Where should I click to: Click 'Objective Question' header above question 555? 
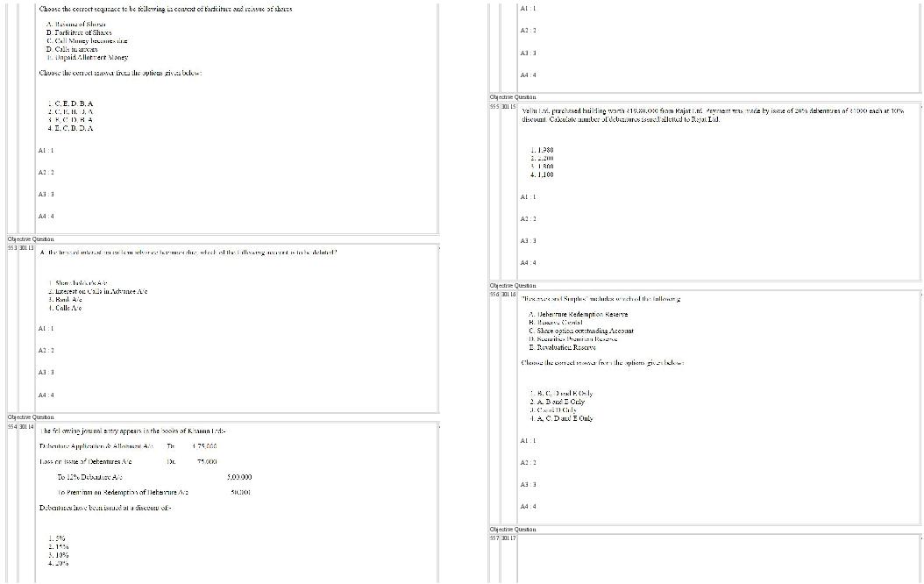513,97
